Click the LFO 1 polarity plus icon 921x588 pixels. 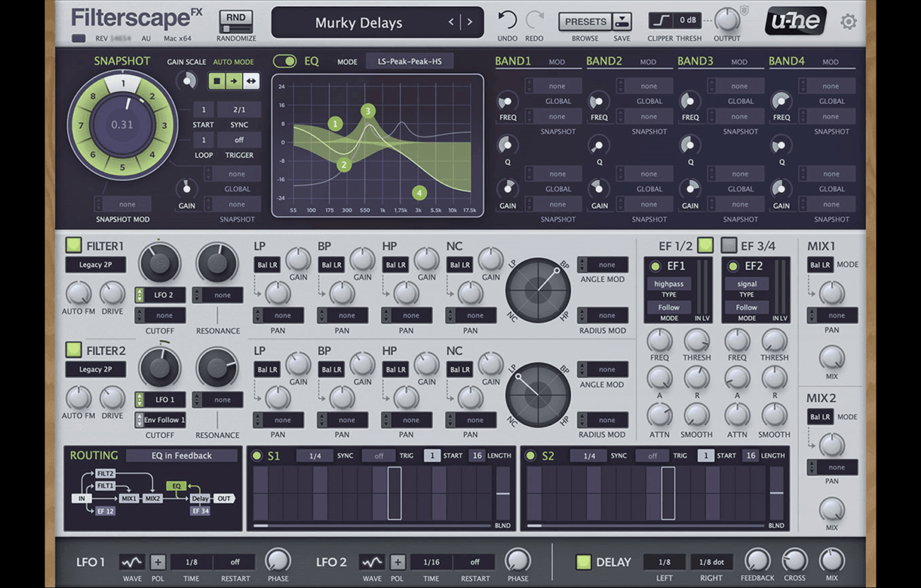click(x=157, y=562)
